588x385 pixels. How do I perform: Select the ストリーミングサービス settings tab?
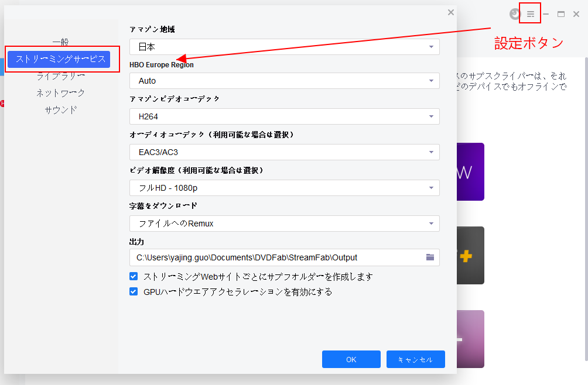(x=59, y=59)
